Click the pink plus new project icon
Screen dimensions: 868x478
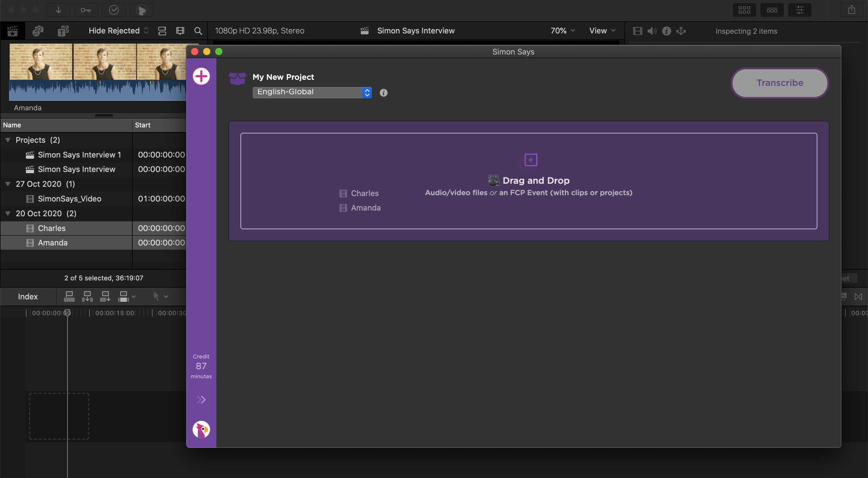point(201,77)
